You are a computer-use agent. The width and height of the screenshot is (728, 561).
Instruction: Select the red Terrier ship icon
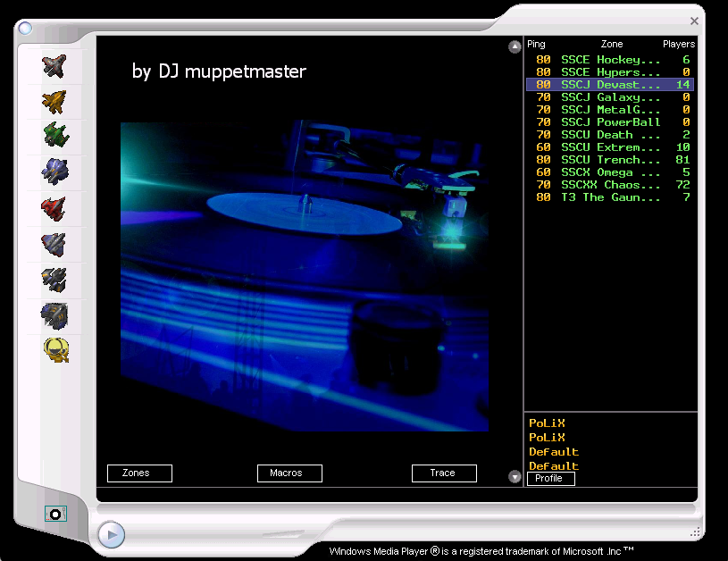(54, 209)
